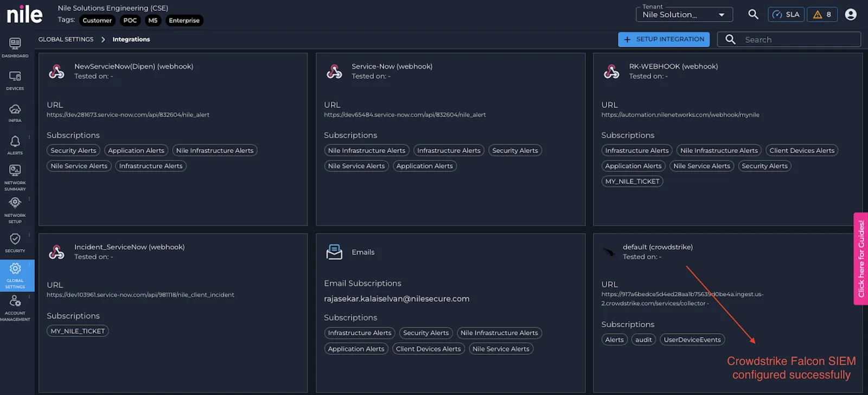This screenshot has width=868, height=395.
Task: Click the RK-WEBHOOK (webhook) card title
Action: tap(673, 66)
